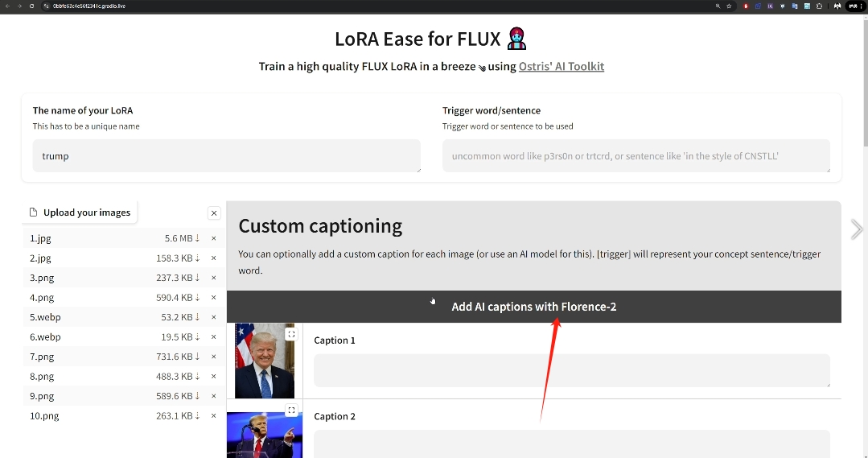Remove 5.webp from the upload list
Screen dimensions: 868x458
tap(214, 317)
